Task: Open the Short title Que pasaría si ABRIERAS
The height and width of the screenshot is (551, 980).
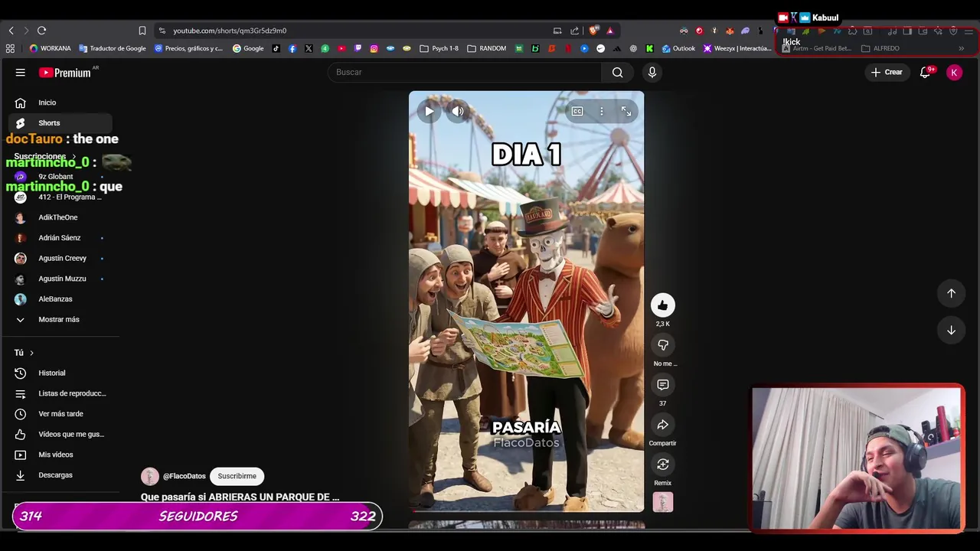Action: click(240, 497)
